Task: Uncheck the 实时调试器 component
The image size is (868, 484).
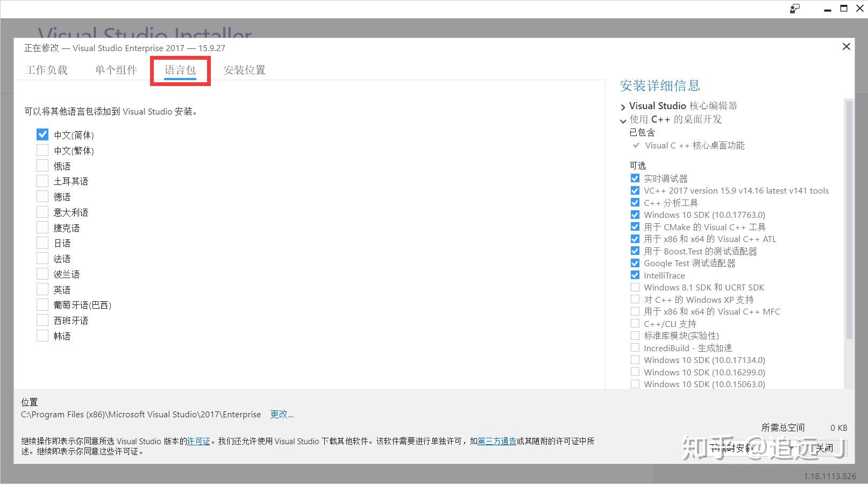Action: click(635, 179)
